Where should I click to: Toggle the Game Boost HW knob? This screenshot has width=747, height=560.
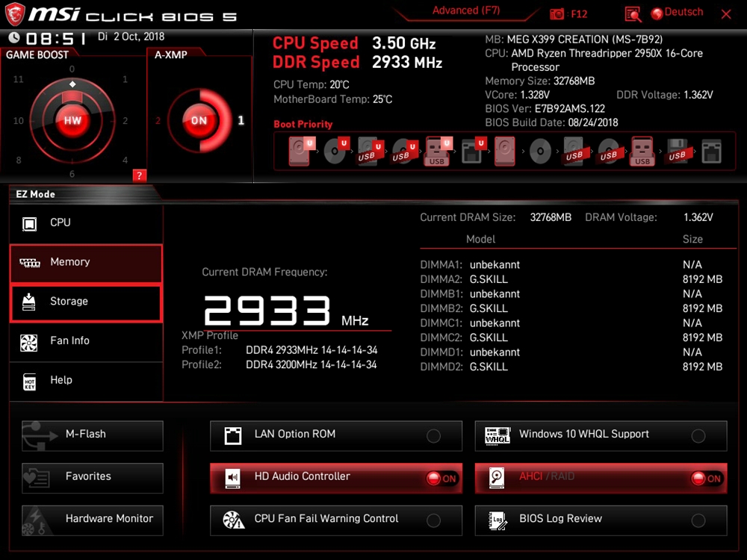click(x=72, y=120)
